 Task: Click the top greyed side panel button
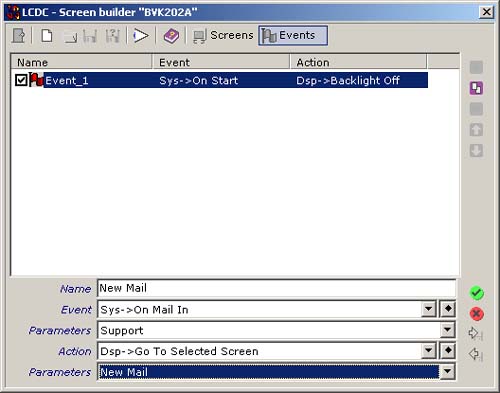click(x=476, y=67)
